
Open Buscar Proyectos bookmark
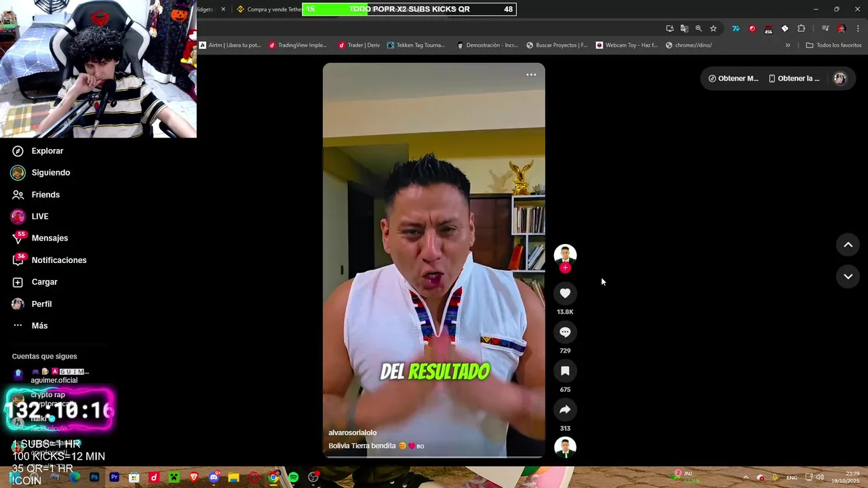(x=557, y=45)
